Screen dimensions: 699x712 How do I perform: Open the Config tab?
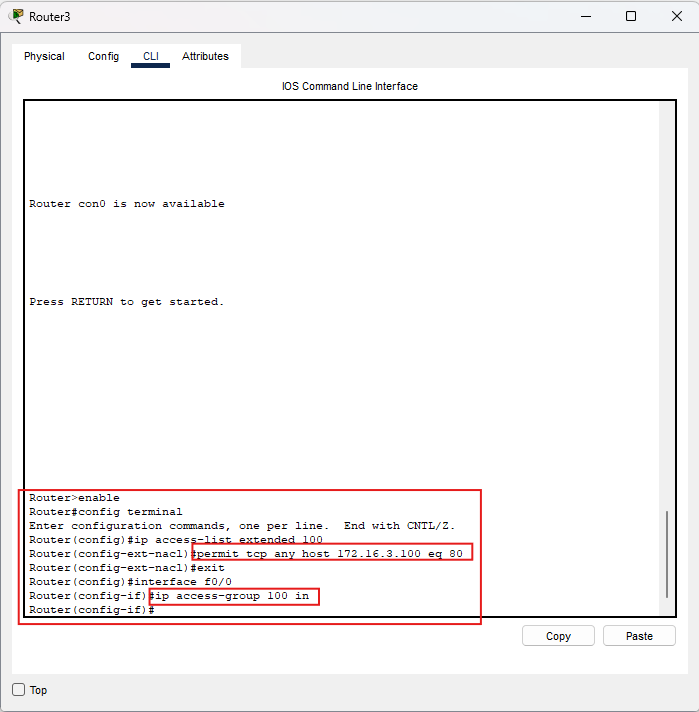(103, 57)
